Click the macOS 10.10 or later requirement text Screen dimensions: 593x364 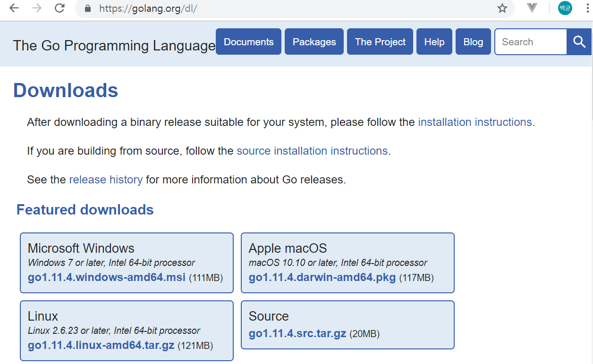click(338, 263)
